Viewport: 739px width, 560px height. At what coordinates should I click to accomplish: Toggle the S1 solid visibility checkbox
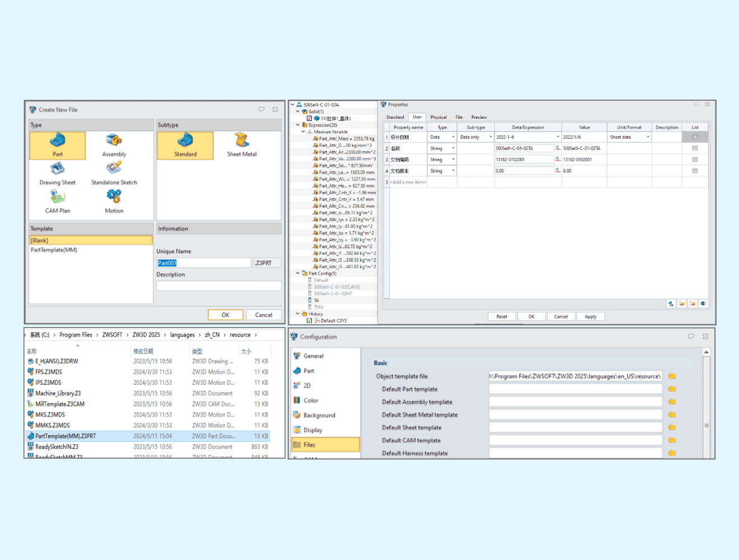click(x=310, y=119)
